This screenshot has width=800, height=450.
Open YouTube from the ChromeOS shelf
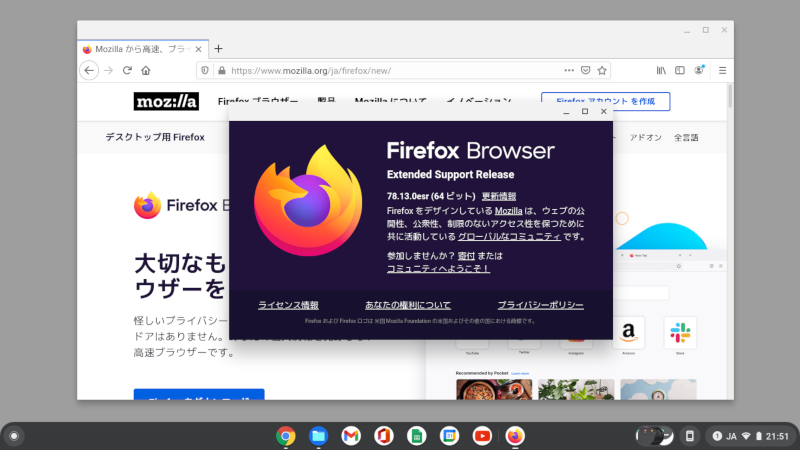click(x=482, y=436)
